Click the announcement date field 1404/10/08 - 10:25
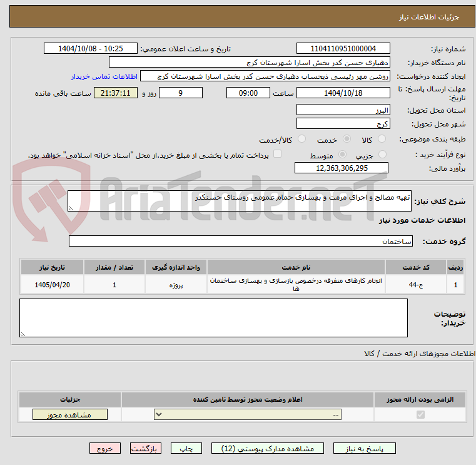The width and height of the screenshot is (476, 465). [x=91, y=49]
